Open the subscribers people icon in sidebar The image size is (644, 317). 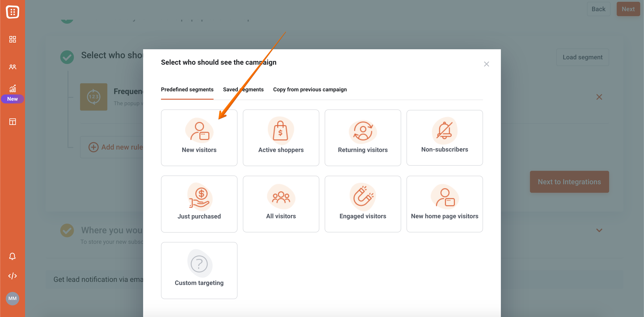pos(13,67)
